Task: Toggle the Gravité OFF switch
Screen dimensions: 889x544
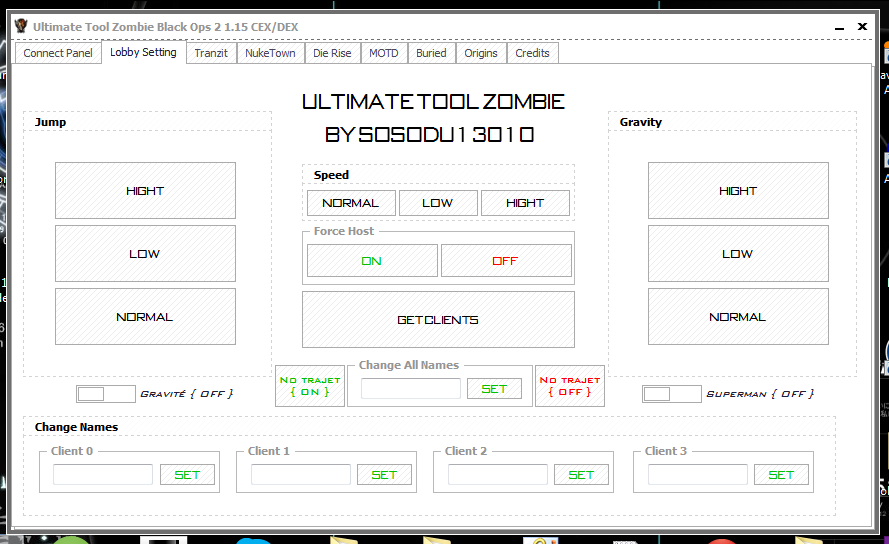Action: click(105, 394)
